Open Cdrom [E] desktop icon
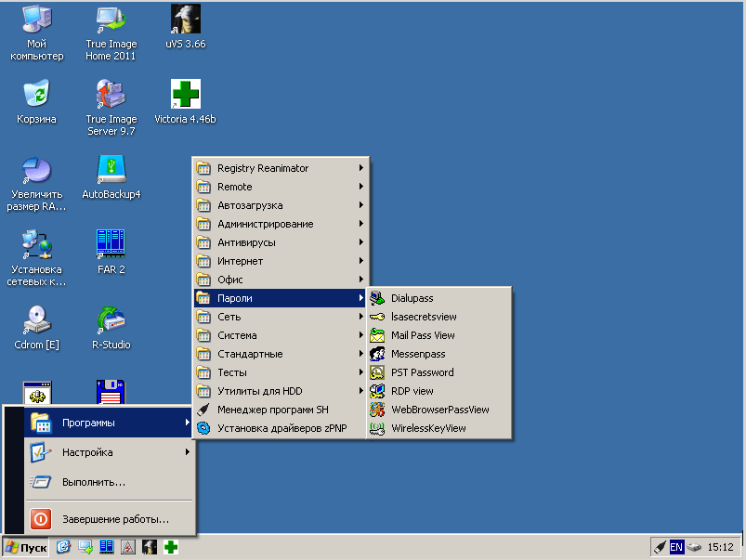 pos(36,328)
